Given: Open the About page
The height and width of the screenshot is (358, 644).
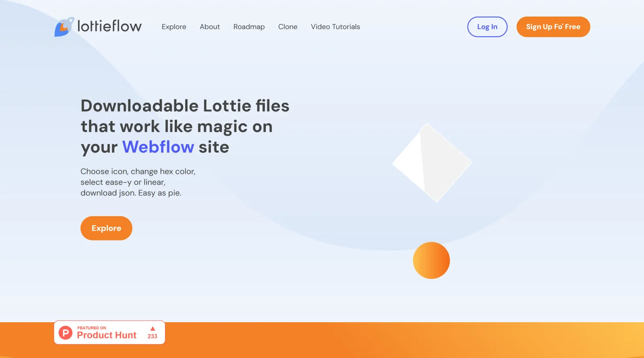Looking at the screenshot, I should [210, 27].
